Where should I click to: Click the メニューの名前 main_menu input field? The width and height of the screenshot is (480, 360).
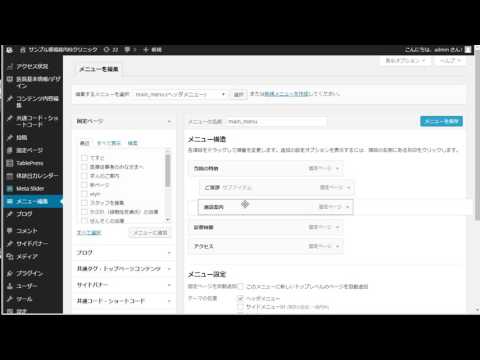[276, 122]
